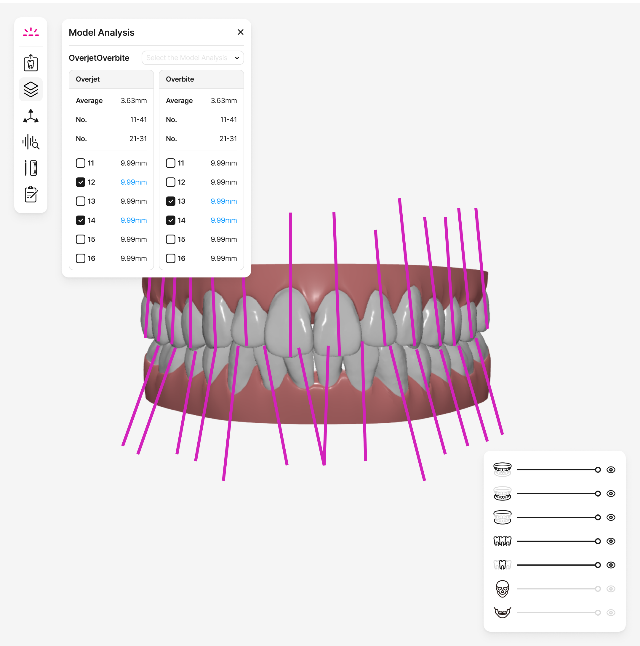This screenshot has height=646, width=640.
Task: Uncheck tooth 13 in Overbite column
Action: click(171, 201)
